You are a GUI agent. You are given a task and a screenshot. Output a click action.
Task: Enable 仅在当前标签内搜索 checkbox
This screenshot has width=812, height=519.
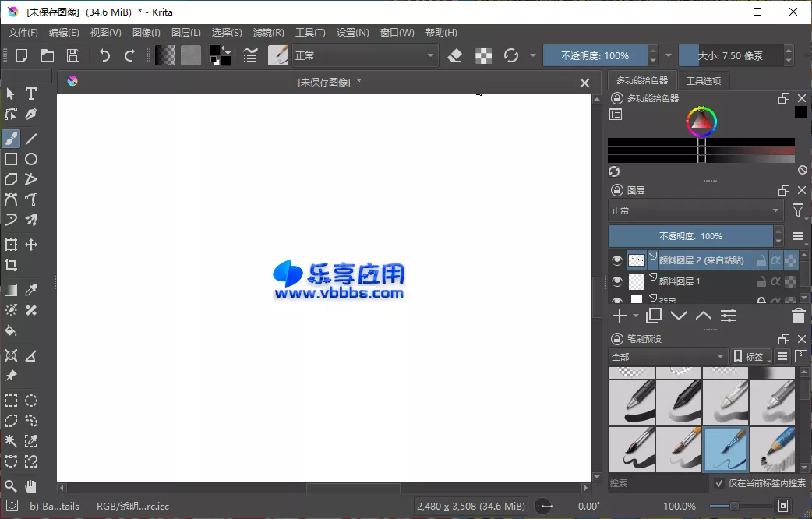(718, 482)
